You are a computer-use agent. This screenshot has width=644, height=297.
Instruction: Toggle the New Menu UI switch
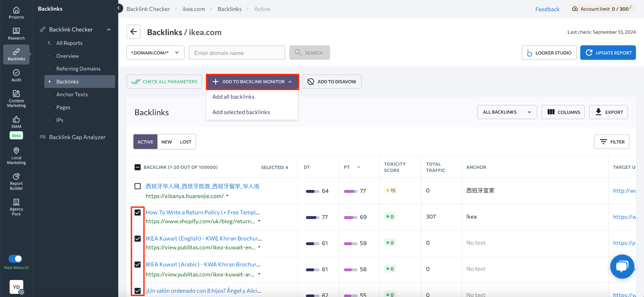coord(15,259)
